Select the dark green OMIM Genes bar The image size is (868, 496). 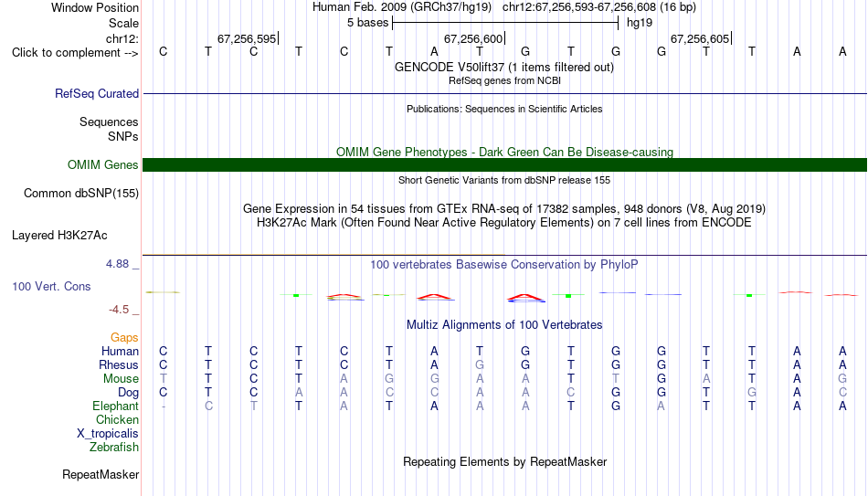click(504, 165)
